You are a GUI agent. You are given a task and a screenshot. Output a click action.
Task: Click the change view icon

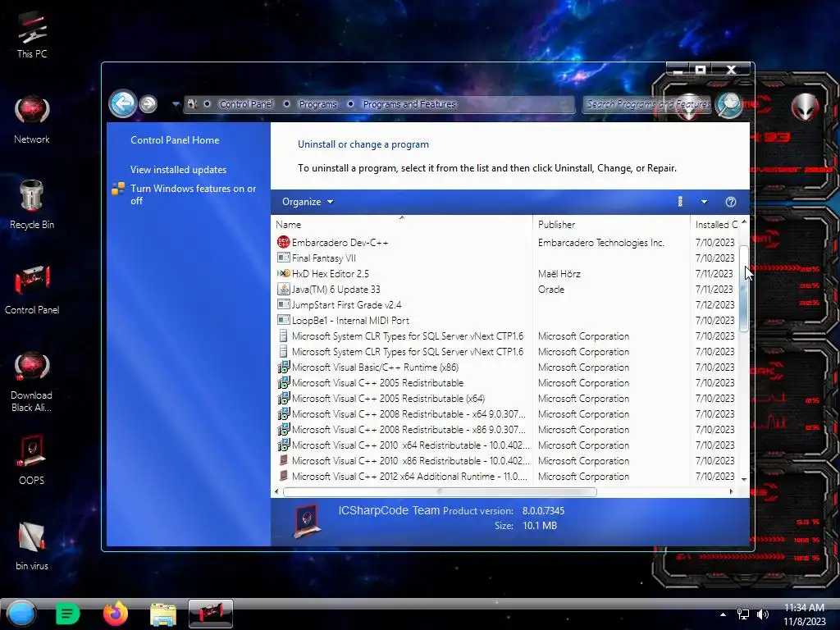click(x=680, y=202)
